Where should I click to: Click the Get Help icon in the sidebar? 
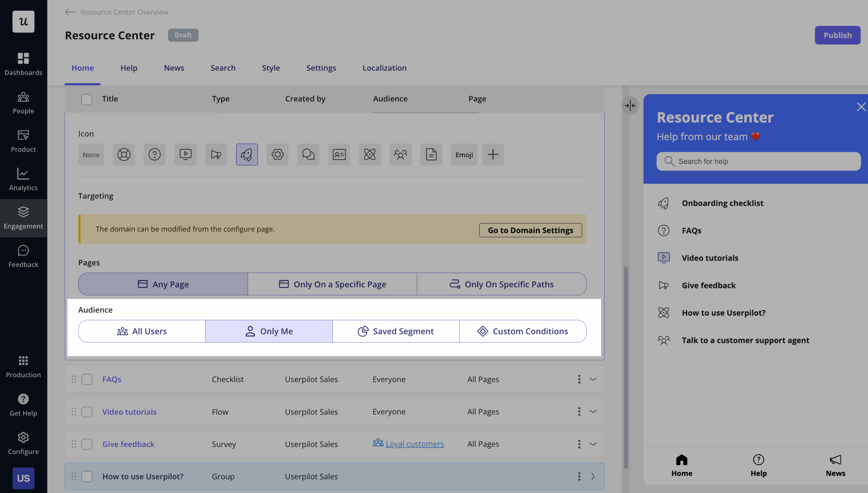click(23, 399)
